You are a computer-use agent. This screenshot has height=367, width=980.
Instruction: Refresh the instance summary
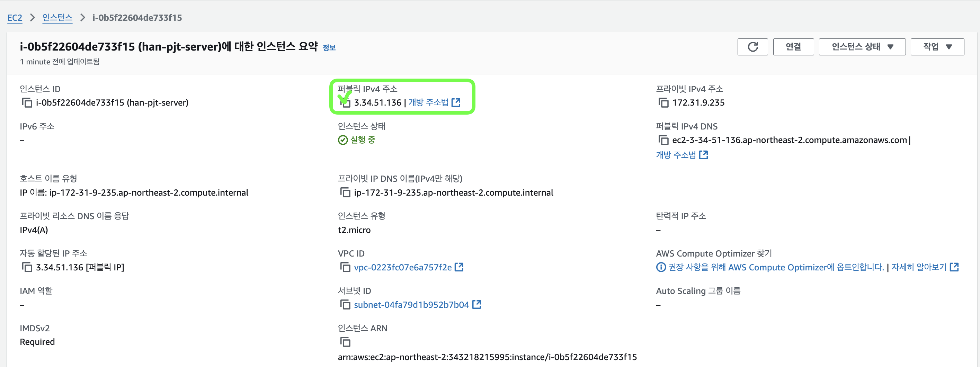click(x=752, y=47)
